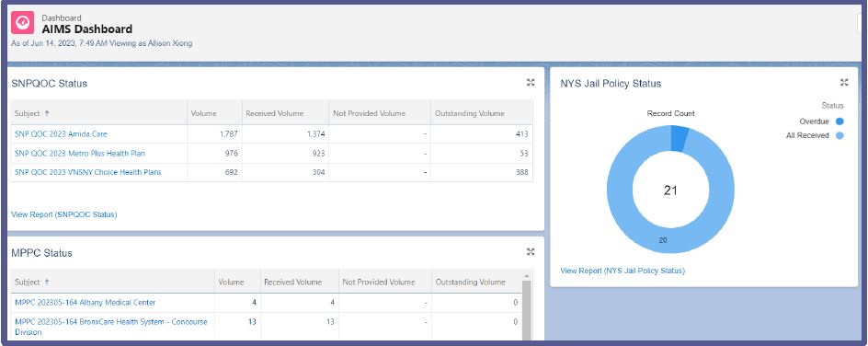Open MPPC 202305-164 Albany Medical Center
868x346 pixels.
(86, 302)
